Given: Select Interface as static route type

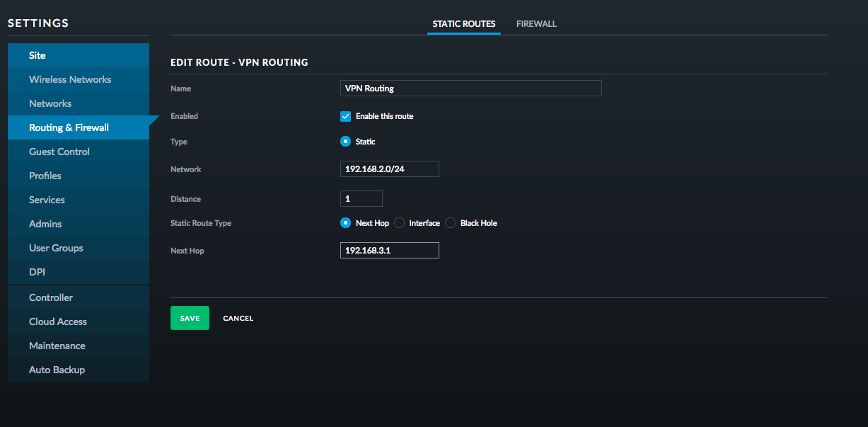Looking at the screenshot, I should (400, 223).
